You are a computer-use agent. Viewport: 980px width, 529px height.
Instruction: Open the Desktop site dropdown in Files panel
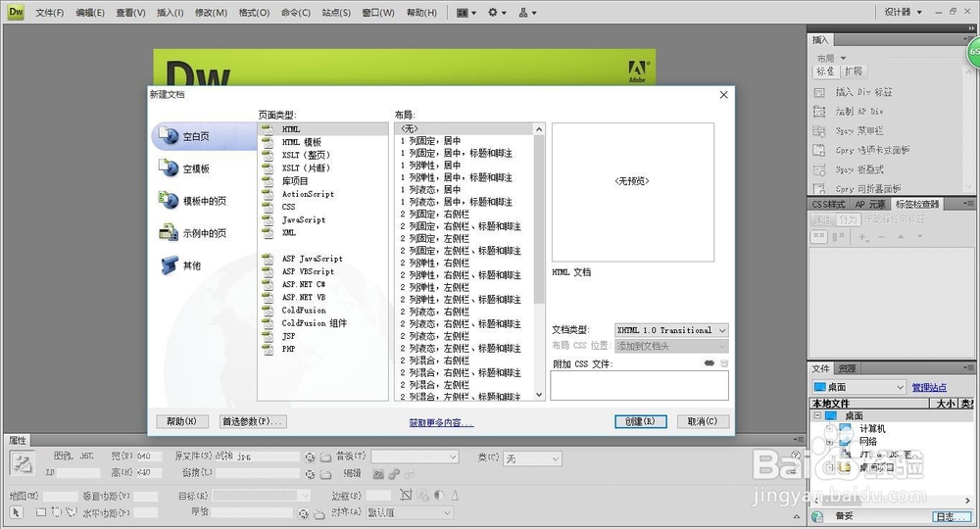[858, 387]
